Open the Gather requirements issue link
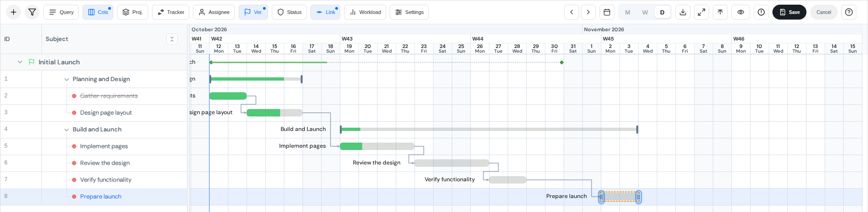Viewport: 868px width, 212px height. 109,96
